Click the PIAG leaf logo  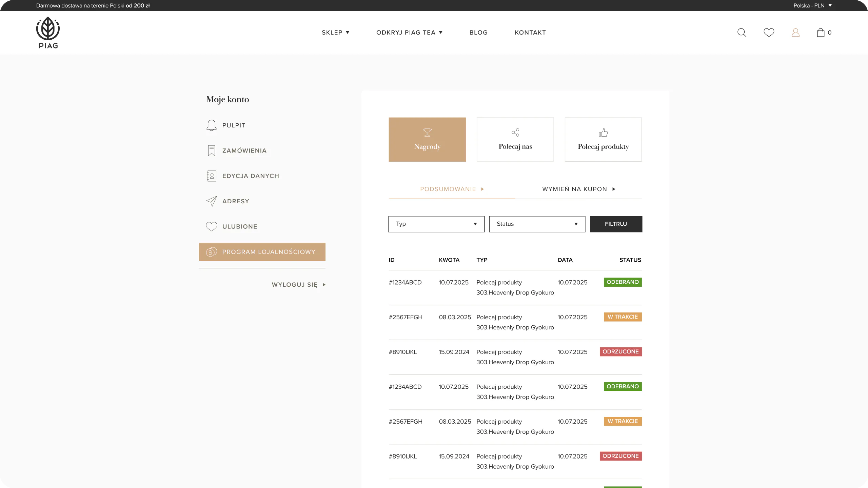tap(48, 33)
